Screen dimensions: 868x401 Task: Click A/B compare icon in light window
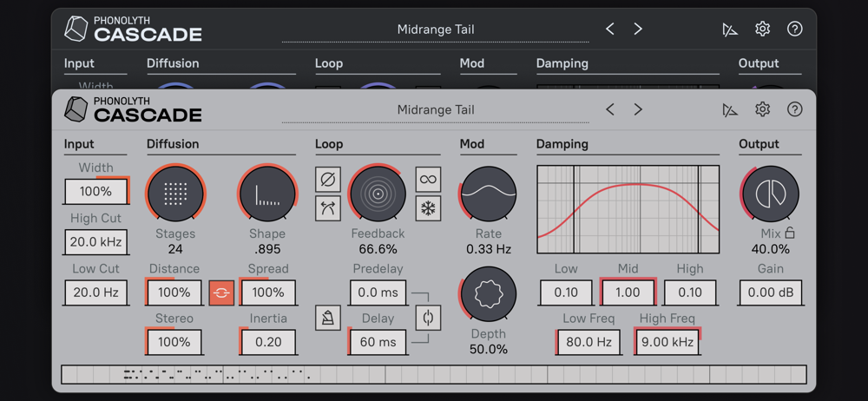coord(730,109)
